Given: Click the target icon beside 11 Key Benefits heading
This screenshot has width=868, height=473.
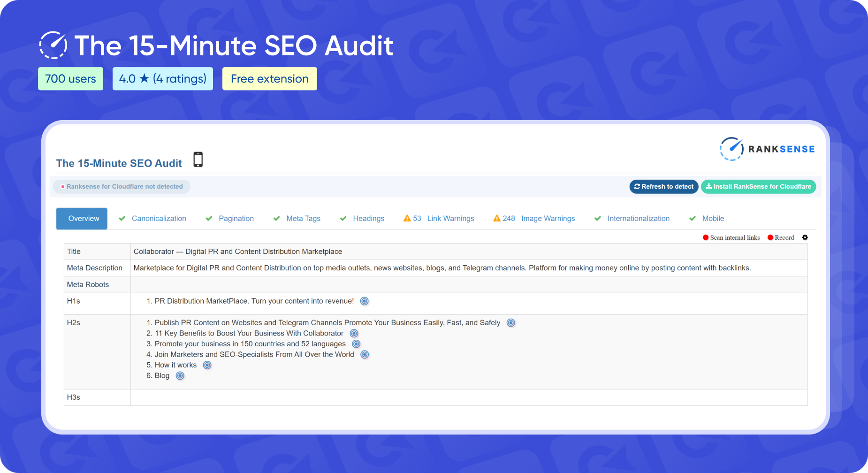Looking at the screenshot, I should (354, 333).
